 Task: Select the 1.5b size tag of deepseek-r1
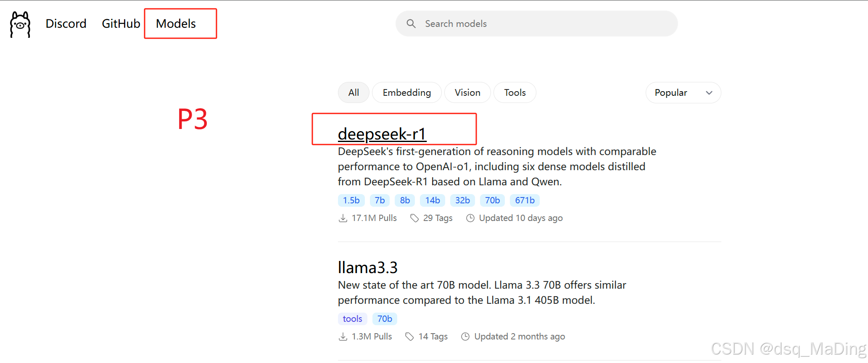[351, 200]
